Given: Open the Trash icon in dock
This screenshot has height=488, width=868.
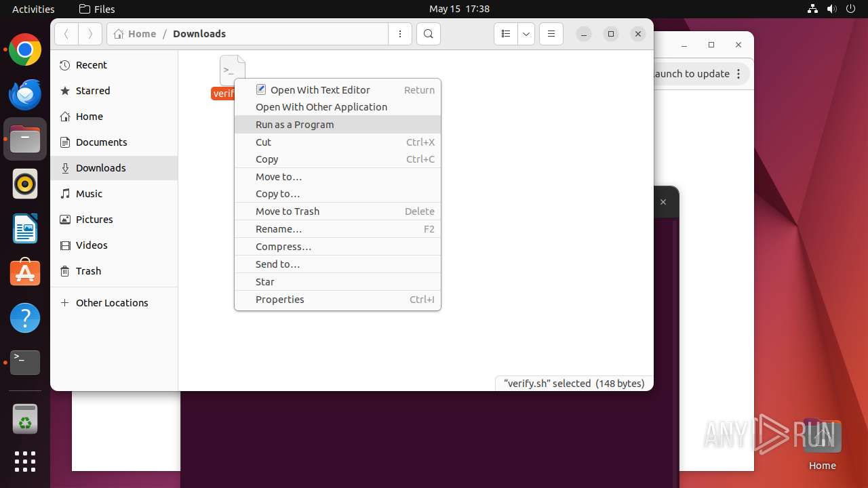Looking at the screenshot, I should point(25,419).
